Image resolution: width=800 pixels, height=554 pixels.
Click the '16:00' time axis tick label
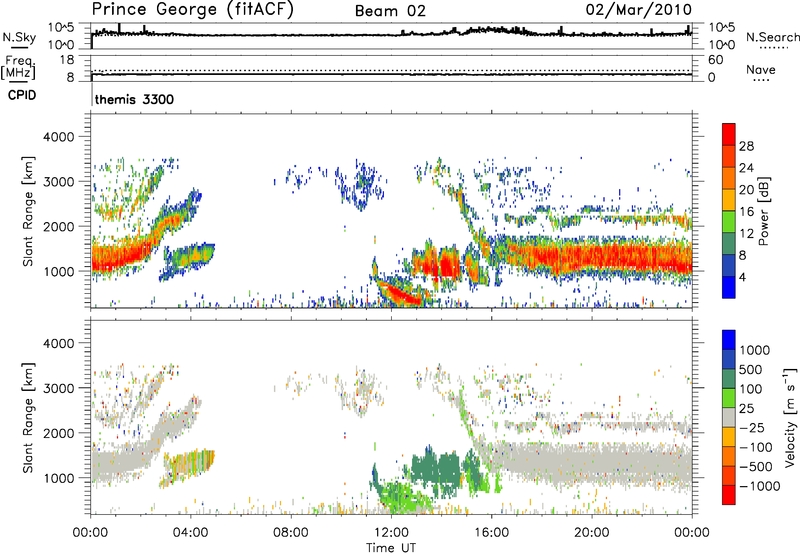click(x=491, y=533)
